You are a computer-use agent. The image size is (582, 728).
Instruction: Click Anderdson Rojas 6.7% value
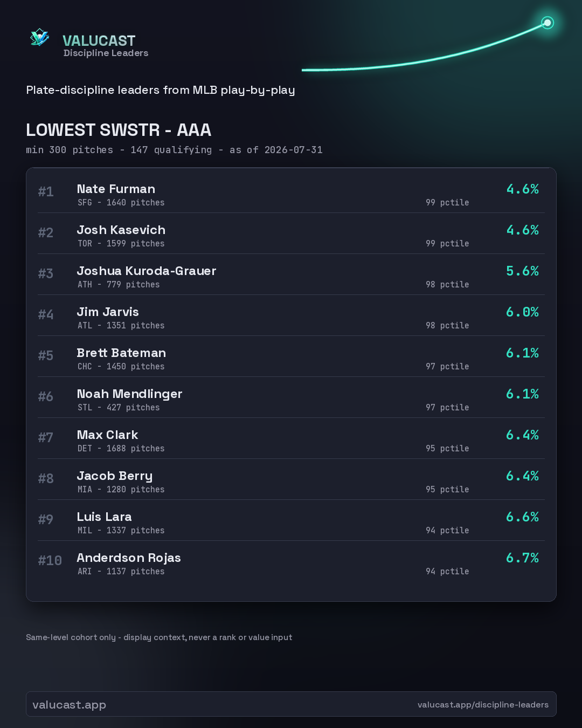pos(522,558)
